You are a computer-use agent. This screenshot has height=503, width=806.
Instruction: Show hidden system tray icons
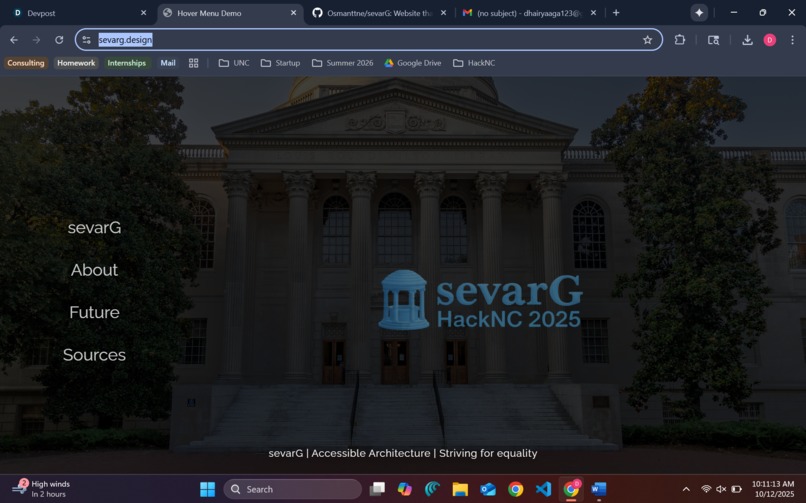(x=686, y=489)
